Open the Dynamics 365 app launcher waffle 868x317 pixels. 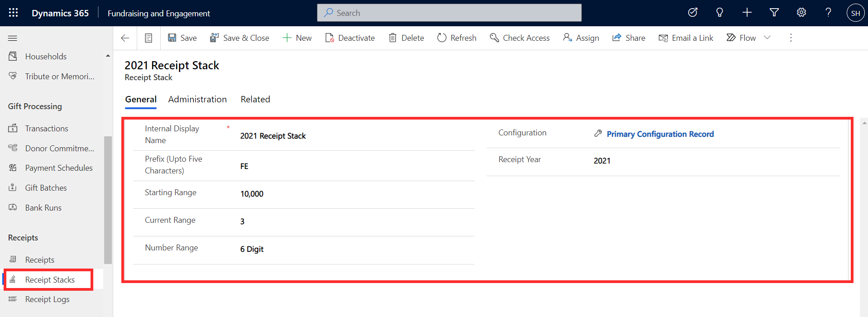click(x=13, y=13)
